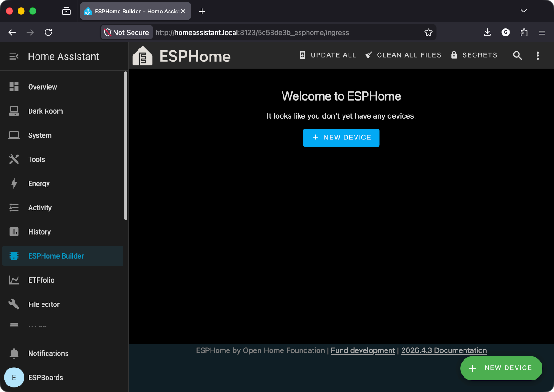Open the Energy lightning bolt icon

click(x=14, y=183)
